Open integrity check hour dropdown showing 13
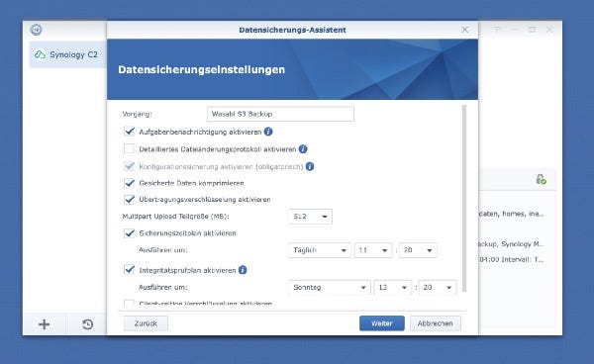The image size is (594, 364). [392, 288]
